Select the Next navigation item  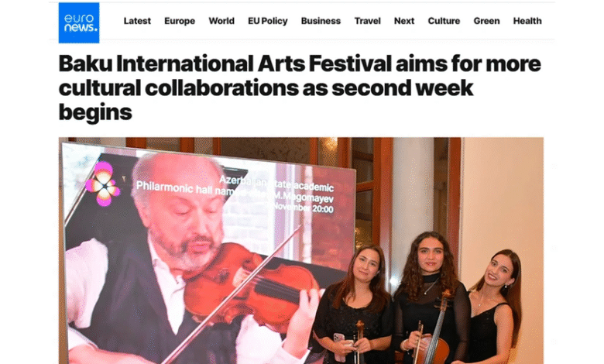tap(404, 21)
